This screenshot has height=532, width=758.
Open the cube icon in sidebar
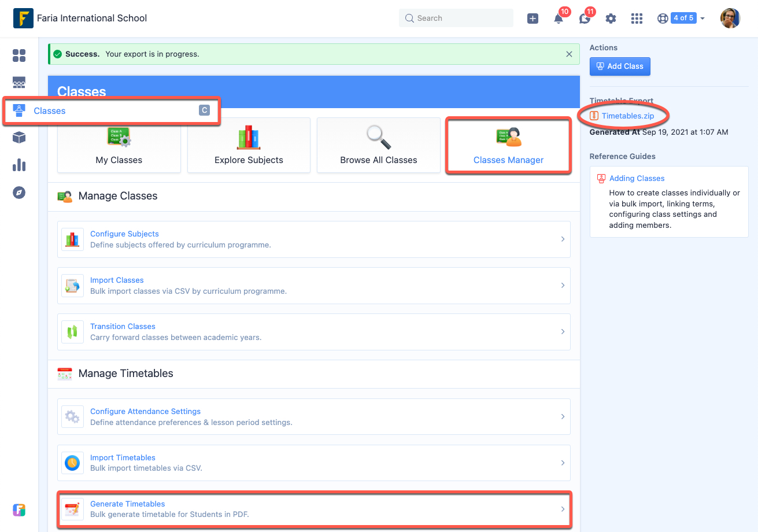(x=19, y=138)
